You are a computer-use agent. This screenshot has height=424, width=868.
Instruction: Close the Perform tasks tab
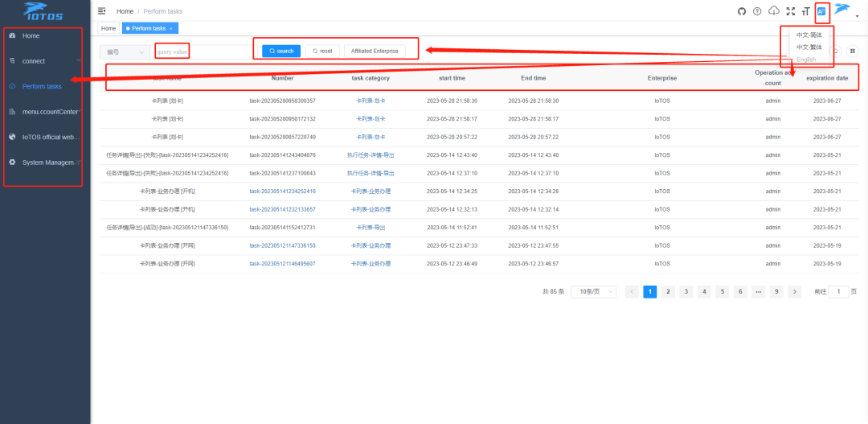click(171, 29)
